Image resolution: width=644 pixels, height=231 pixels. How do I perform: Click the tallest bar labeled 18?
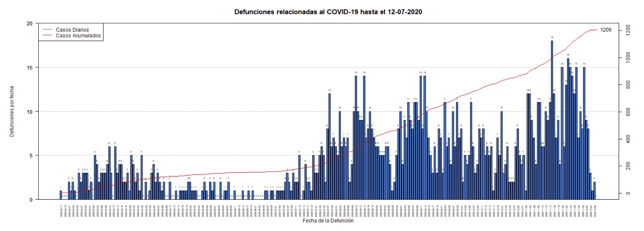[x=552, y=120]
